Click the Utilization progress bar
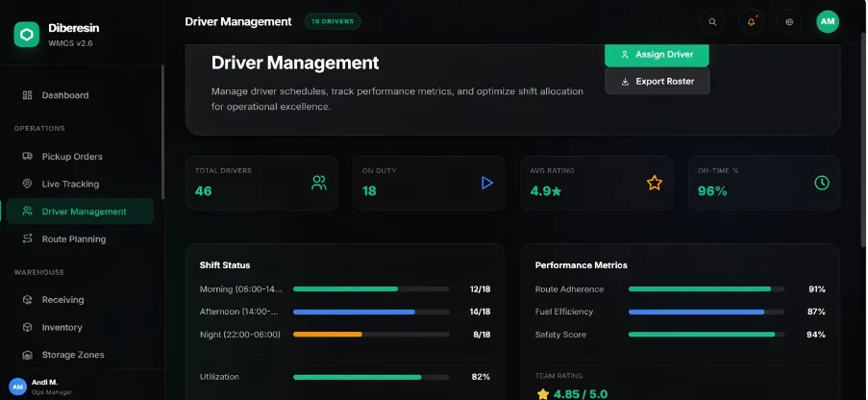868x400 pixels. [371, 377]
